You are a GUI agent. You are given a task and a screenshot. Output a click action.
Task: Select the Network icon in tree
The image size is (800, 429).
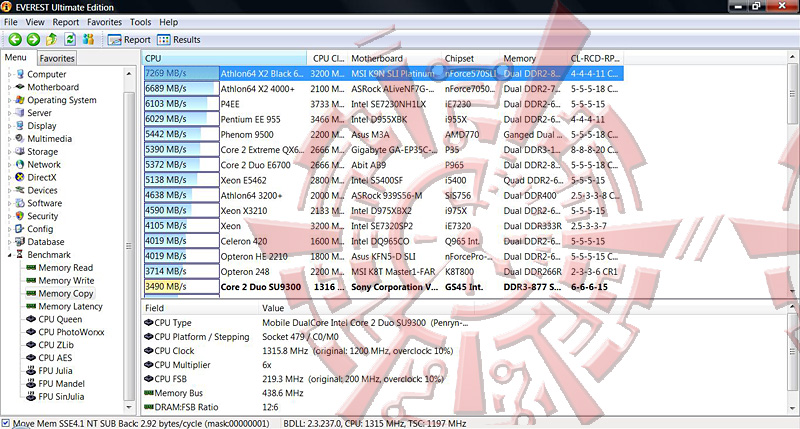tap(20, 164)
